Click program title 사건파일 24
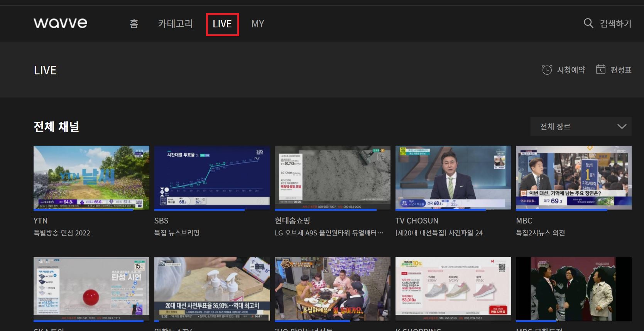The height and width of the screenshot is (331, 644). 439,233
